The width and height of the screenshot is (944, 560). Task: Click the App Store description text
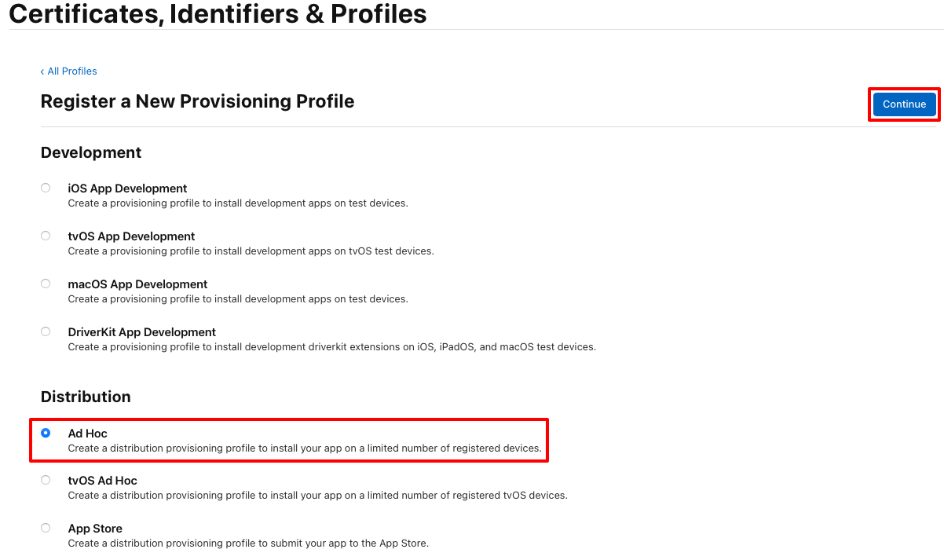(x=247, y=543)
